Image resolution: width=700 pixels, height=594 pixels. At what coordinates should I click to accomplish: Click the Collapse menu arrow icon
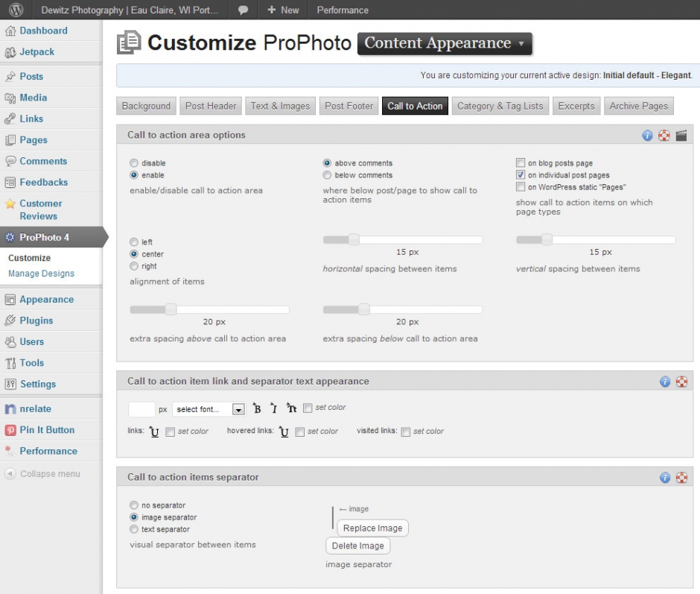[x=10, y=474]
